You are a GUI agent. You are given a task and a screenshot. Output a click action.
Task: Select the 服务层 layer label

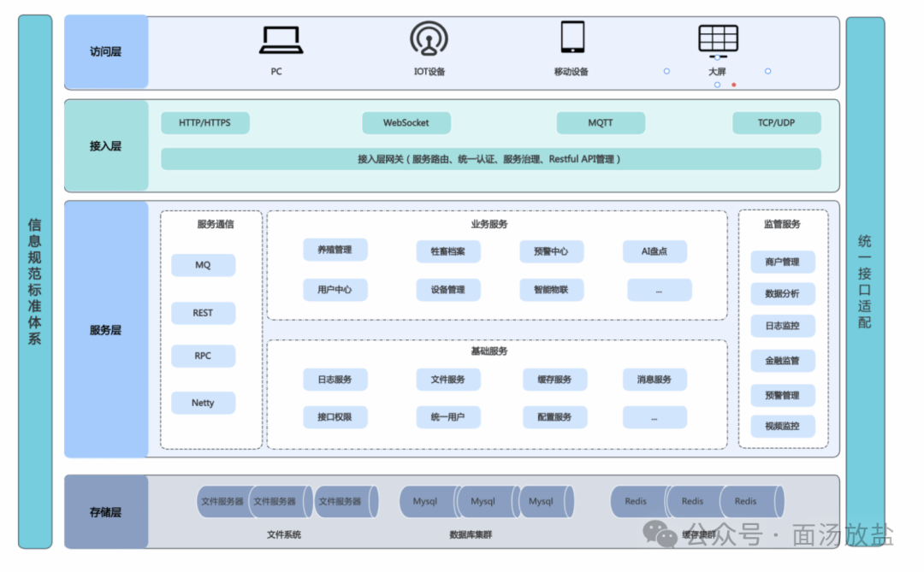[106, 330]
